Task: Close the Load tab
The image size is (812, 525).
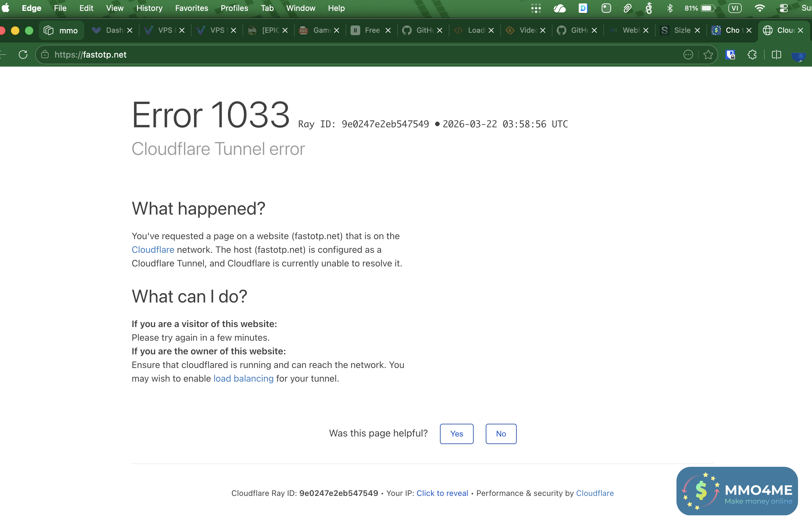Action: [x=491, y=30]
